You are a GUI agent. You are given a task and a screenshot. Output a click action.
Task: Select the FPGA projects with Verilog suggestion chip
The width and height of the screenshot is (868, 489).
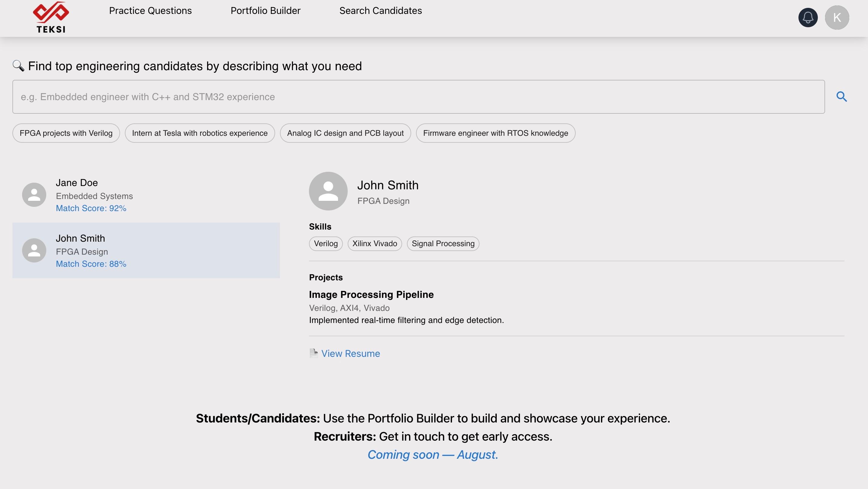(66, 133)
